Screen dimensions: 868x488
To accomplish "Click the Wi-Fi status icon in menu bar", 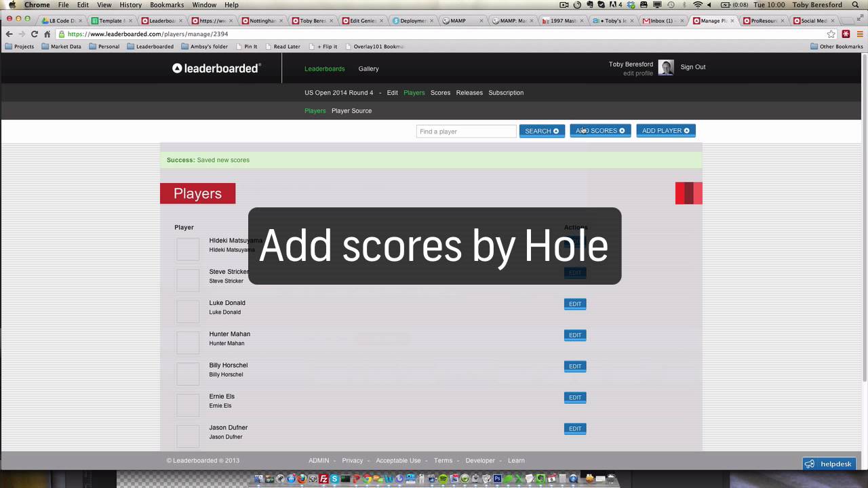I will [697, 5].
